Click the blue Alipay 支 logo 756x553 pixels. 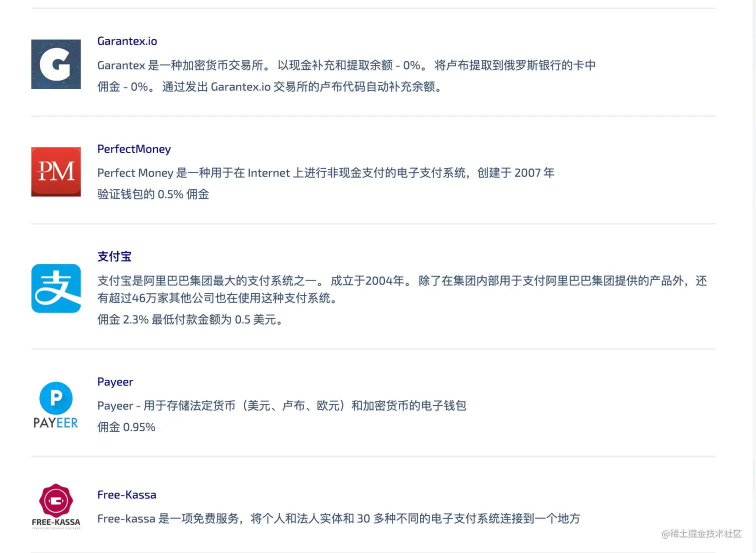click(x=56, y=288)
